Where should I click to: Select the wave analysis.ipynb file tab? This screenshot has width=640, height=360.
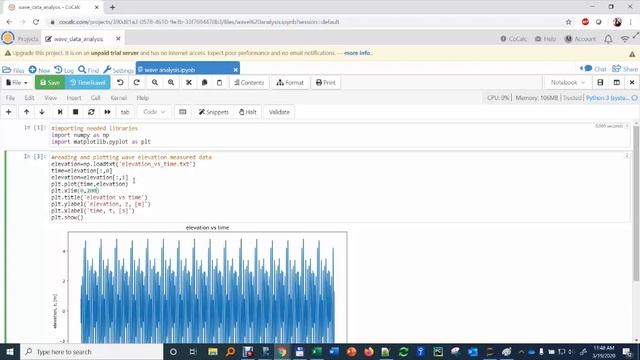coord(187,70)
